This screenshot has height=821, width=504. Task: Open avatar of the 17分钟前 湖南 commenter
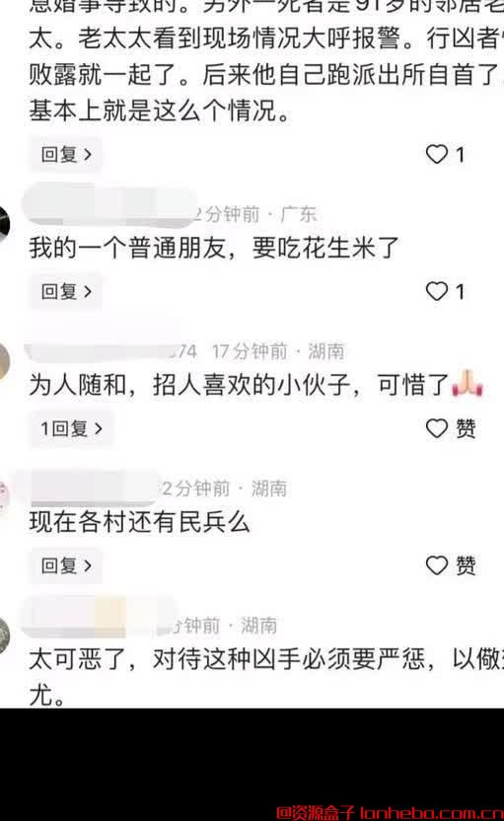[x=5, y=361]
